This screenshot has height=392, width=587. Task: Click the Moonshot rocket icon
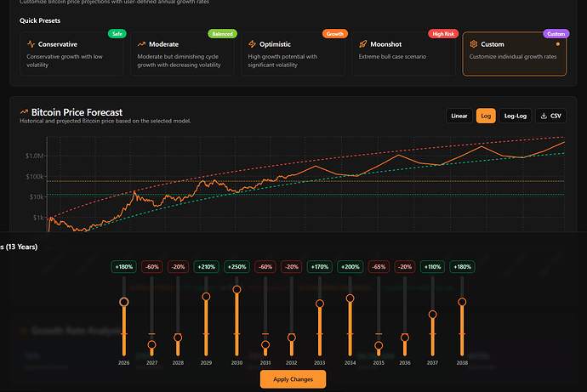click(x=362, y=44)
